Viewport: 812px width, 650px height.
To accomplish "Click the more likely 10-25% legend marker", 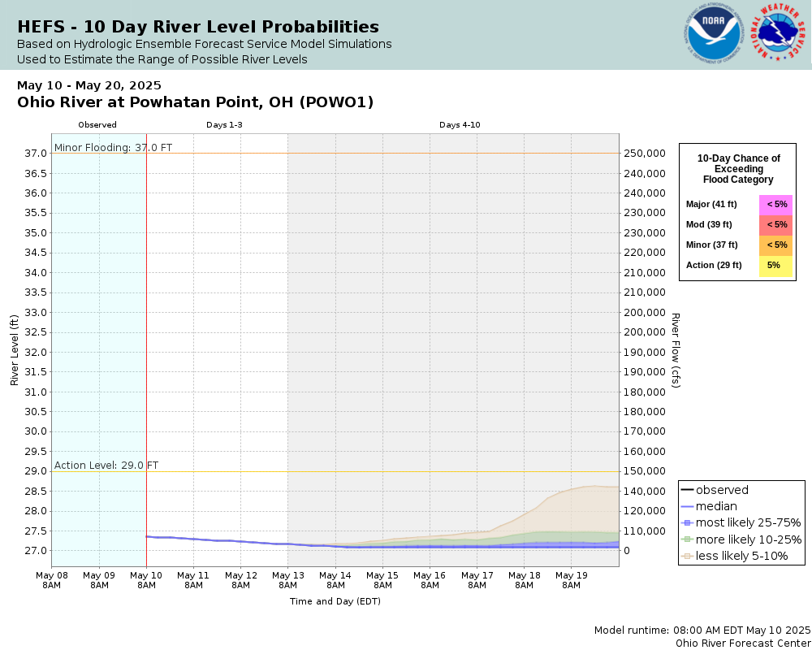I will coord(687,539).
